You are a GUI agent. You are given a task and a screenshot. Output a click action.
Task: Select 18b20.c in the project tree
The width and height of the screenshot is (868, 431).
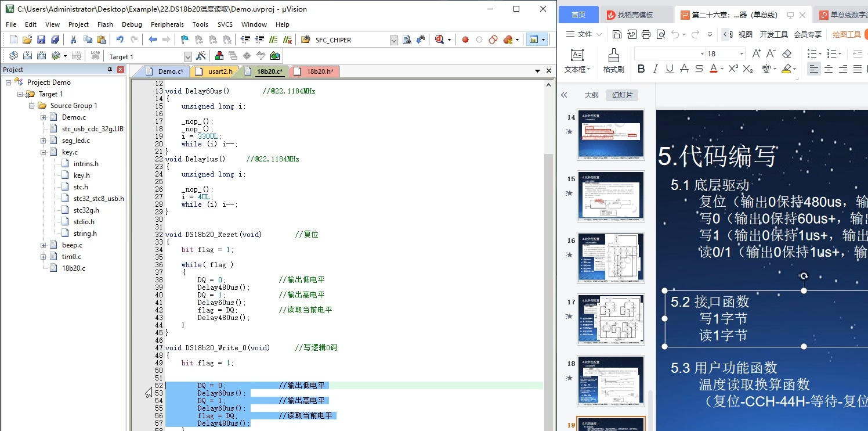tap(73, 268)
